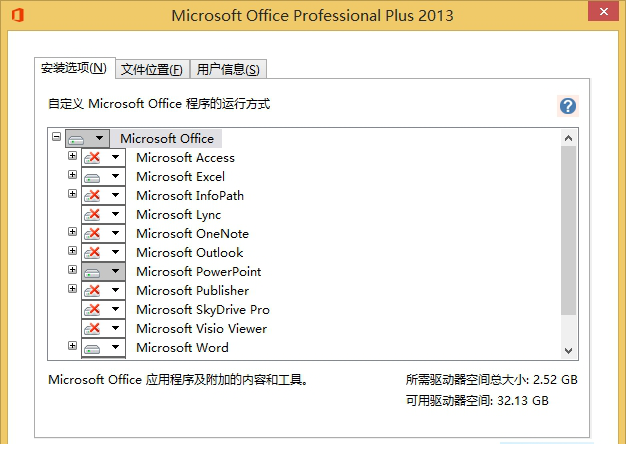626x461 pixels.
Task: Expand the Microsoft Publisher node
Action: point(72,289)
